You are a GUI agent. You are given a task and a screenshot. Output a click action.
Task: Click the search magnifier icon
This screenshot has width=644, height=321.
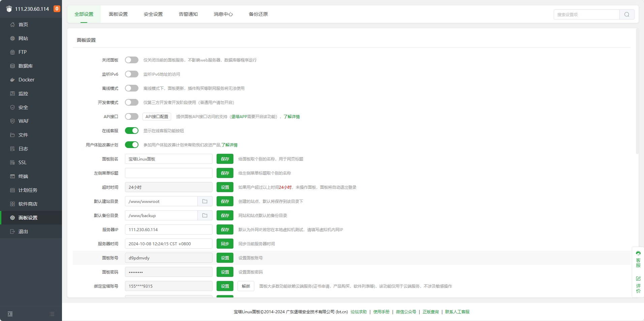[x=626, y=14]
